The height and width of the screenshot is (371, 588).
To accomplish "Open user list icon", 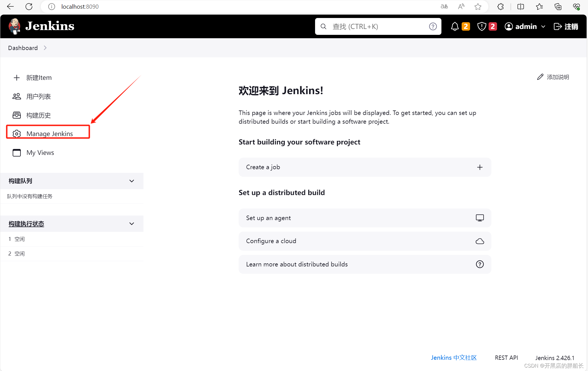I will pos(16,96).
